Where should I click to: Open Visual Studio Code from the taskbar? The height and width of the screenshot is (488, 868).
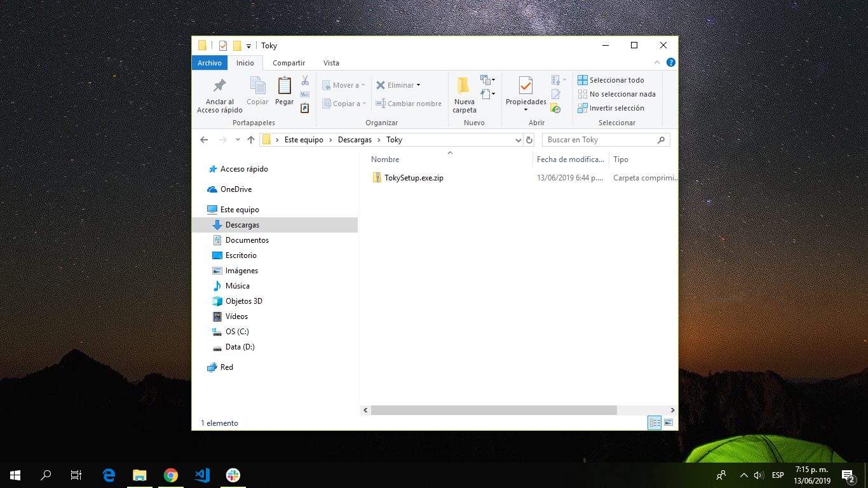click(202, 475)
